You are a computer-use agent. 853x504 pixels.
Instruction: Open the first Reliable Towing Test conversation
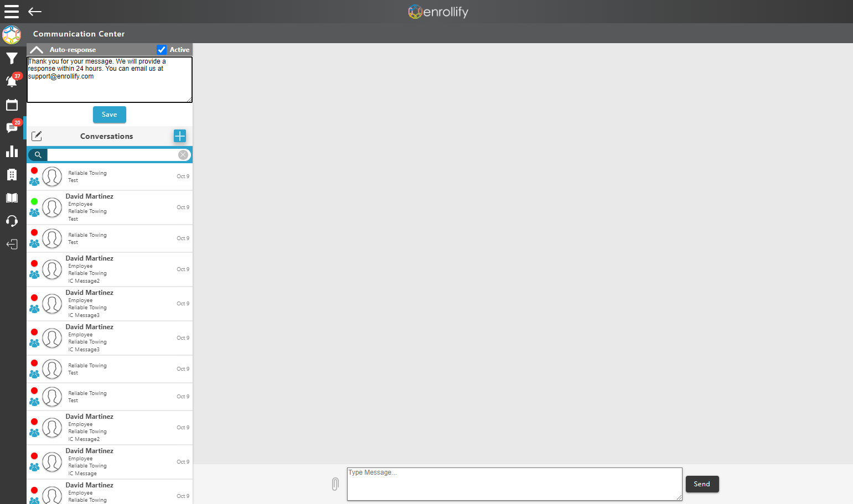(x=110, y=176)
